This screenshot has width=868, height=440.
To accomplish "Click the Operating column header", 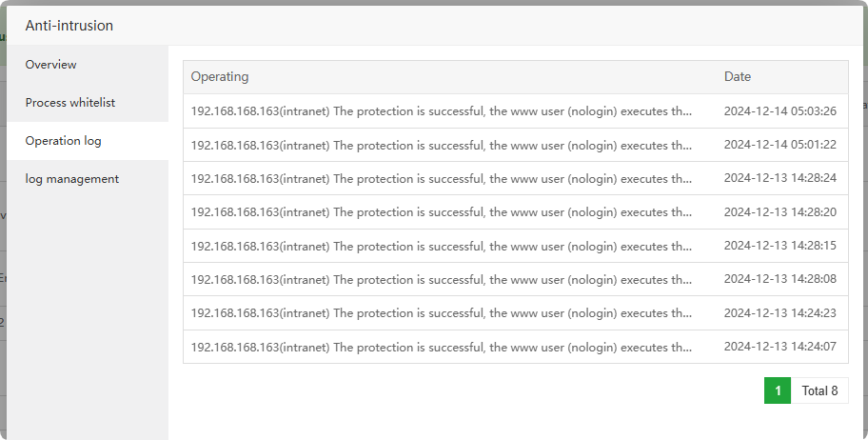I will pos(220,77).
